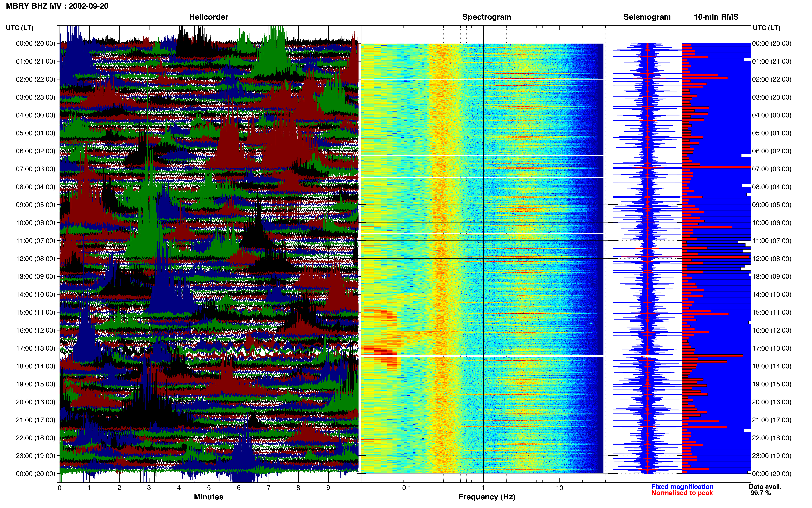Click the left '06:00 (02:00)' time label

(36, 151)
